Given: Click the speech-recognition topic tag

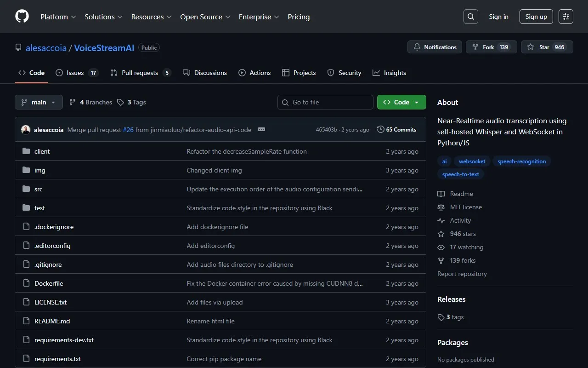Looking at the screenshot, I should point(521,161).
